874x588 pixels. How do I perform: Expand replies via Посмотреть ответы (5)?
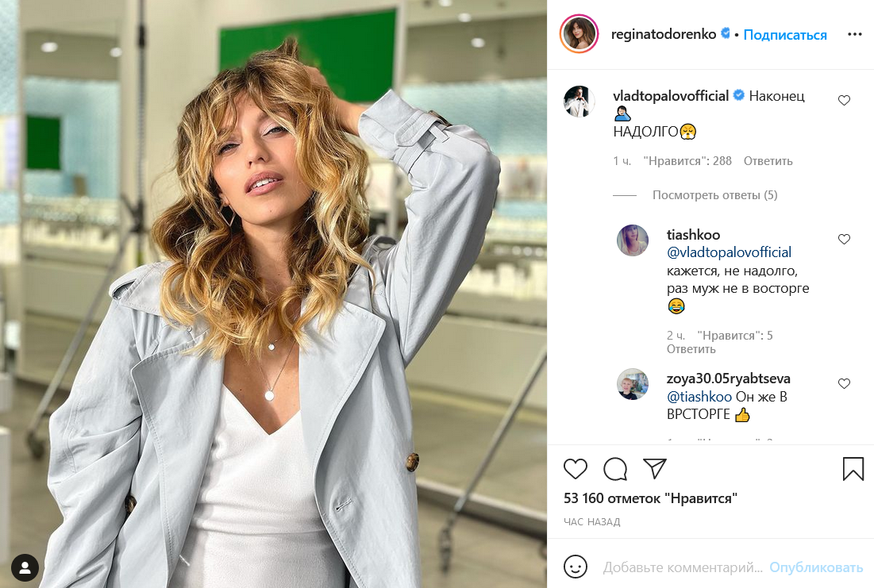pyautogui.click(x=714, y=195)
